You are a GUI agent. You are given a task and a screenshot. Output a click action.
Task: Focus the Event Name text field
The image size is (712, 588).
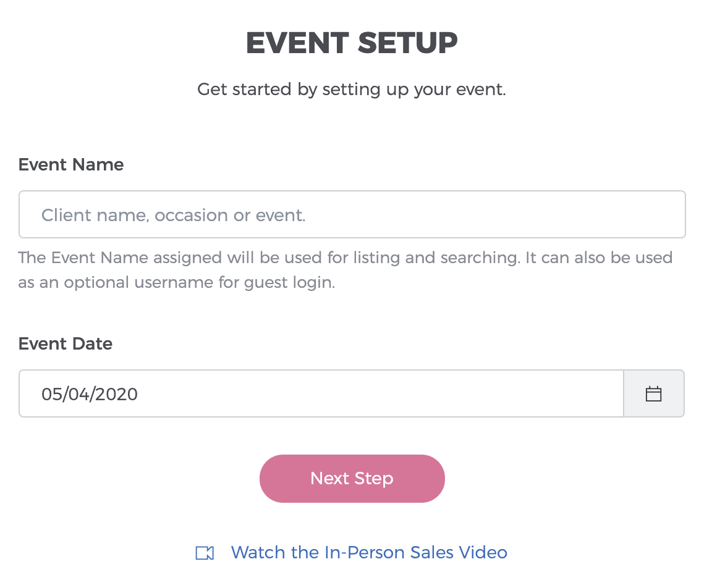point(352,214)
